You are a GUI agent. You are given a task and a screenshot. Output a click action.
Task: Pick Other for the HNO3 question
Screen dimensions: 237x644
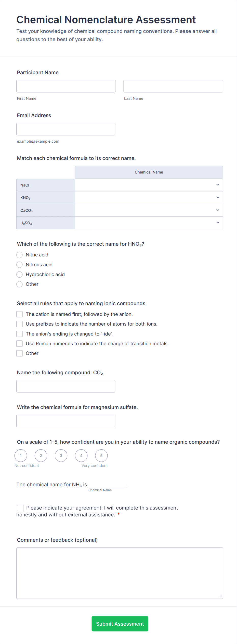[19, 284]
